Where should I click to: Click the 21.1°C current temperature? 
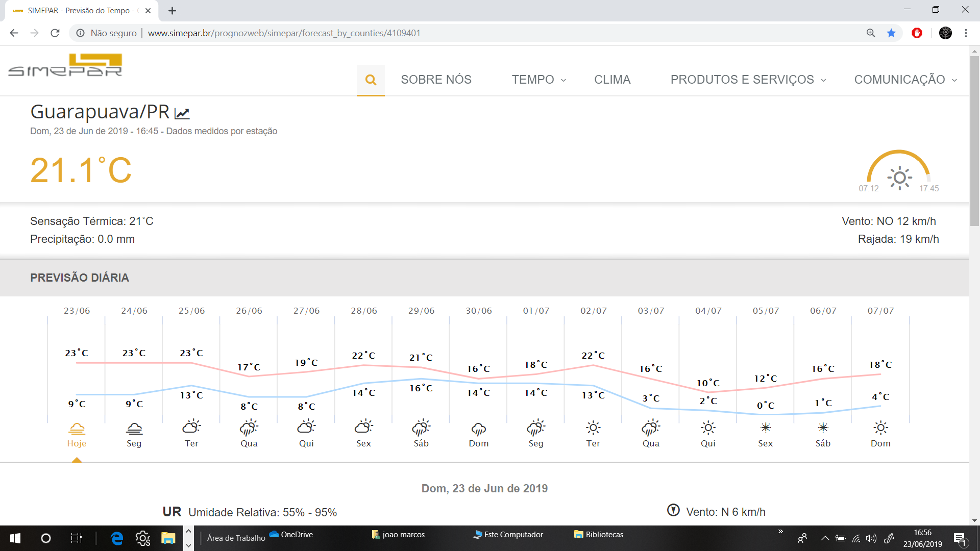pos(81,170)
